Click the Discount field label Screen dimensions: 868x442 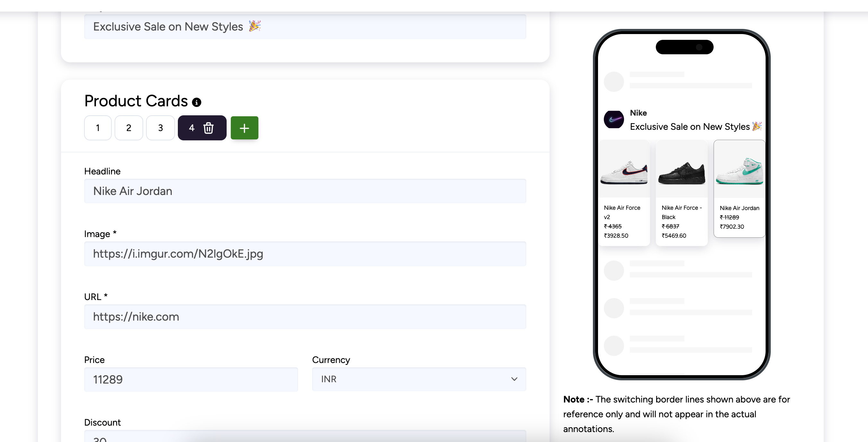(102, 422)
